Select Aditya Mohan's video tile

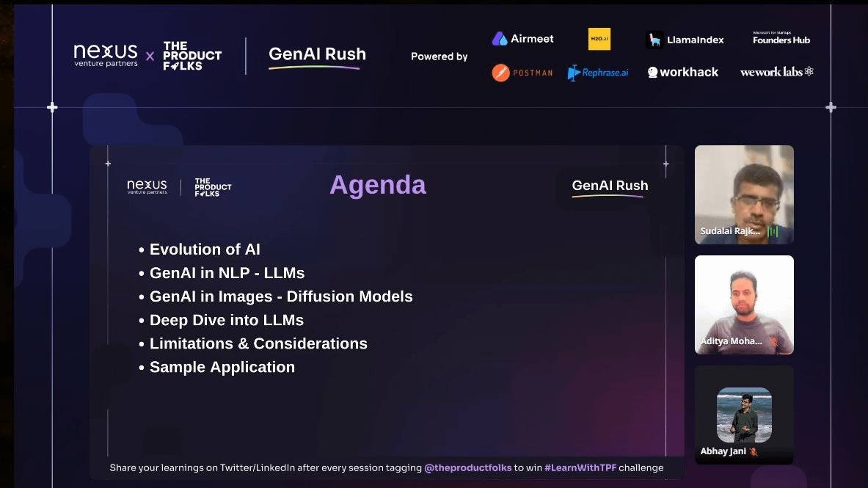click(x=743, y=304)
